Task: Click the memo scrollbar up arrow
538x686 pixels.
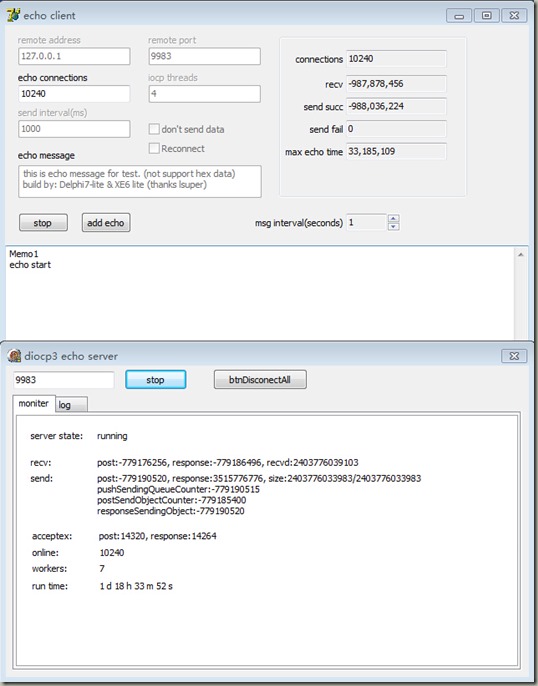Action: (x=521, y=255)
